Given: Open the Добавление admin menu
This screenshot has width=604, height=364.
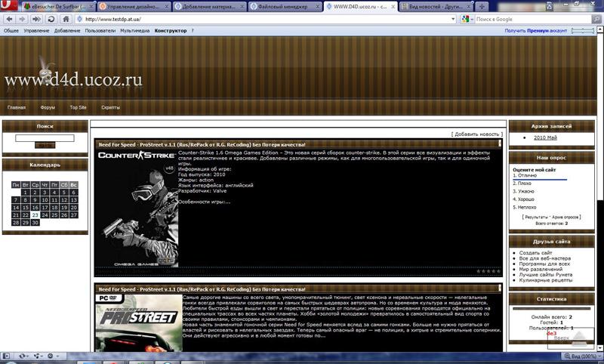Looking at the screenshot, I should pyautogui.click(x=67, y=30).
